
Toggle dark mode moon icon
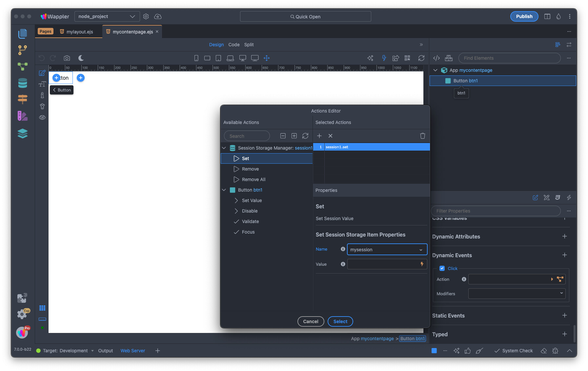pos(81,58)
